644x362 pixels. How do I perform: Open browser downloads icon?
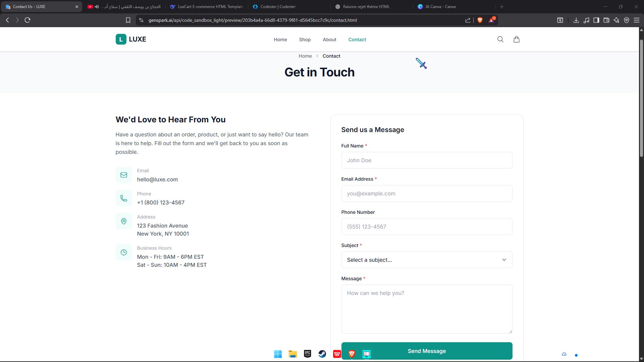(576, 20)
